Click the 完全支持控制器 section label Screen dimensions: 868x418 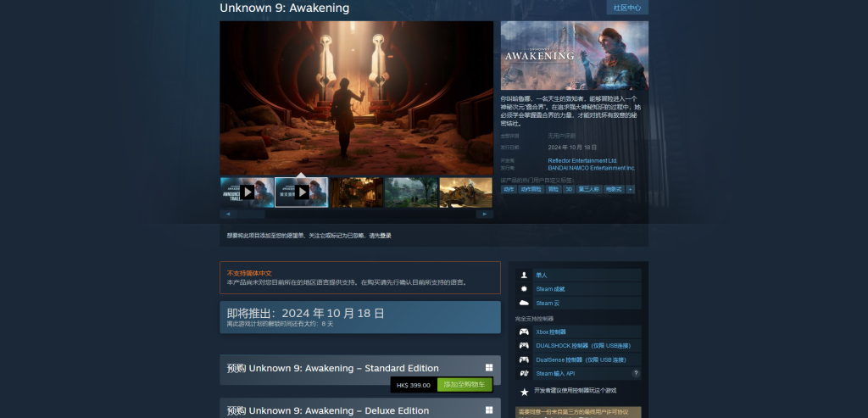click(534, 319)
